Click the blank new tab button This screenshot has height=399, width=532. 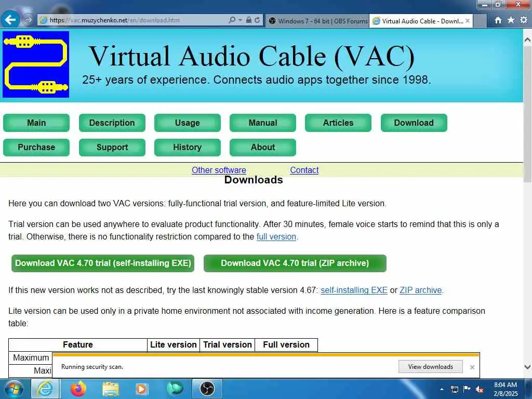[480, 21]
